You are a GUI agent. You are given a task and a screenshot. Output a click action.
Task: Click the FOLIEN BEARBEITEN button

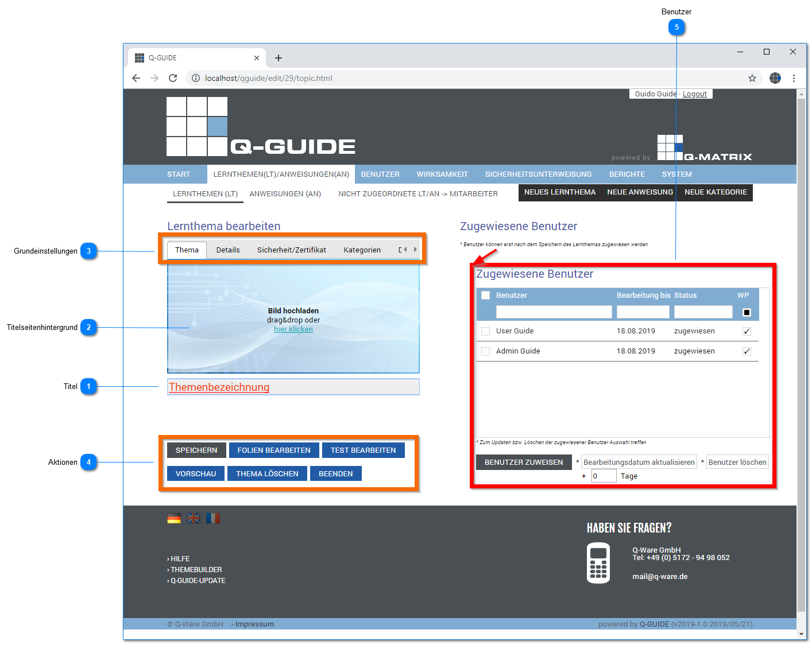[x=274, y=450]
